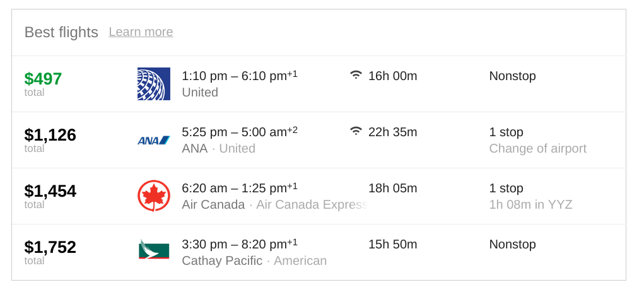The image size is (644, 285).
Task: Click the ANA airline logo
Action: pos(154,141)
